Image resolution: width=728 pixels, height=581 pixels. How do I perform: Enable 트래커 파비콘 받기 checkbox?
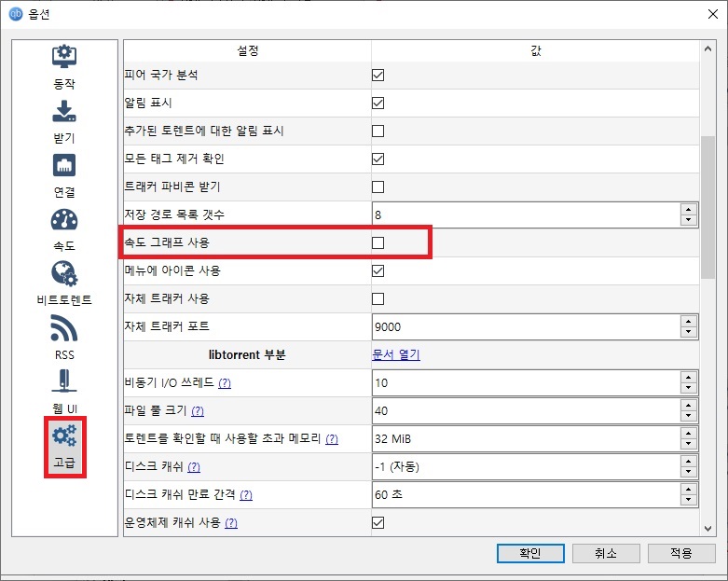pyautogui.click(x=378, y=187)
